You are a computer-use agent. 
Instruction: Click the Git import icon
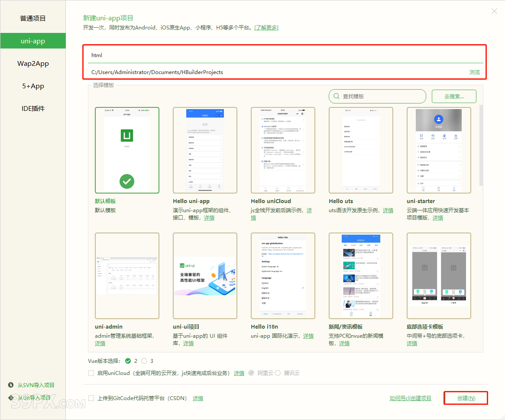11,398
